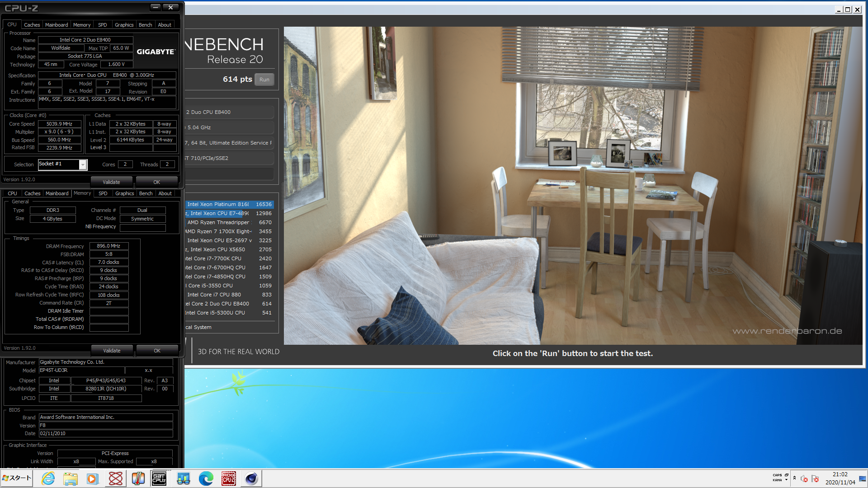The width and height of the screenshot is (868, 488).
Task: Open SPD tab in top CPU-Z window
Action: 103,25
